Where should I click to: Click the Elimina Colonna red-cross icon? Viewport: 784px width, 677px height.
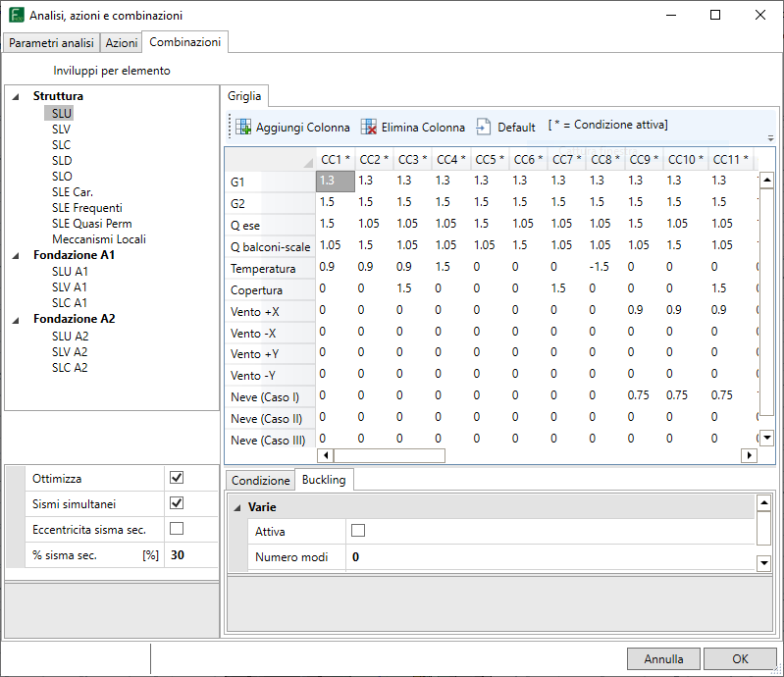click(369, 127)
